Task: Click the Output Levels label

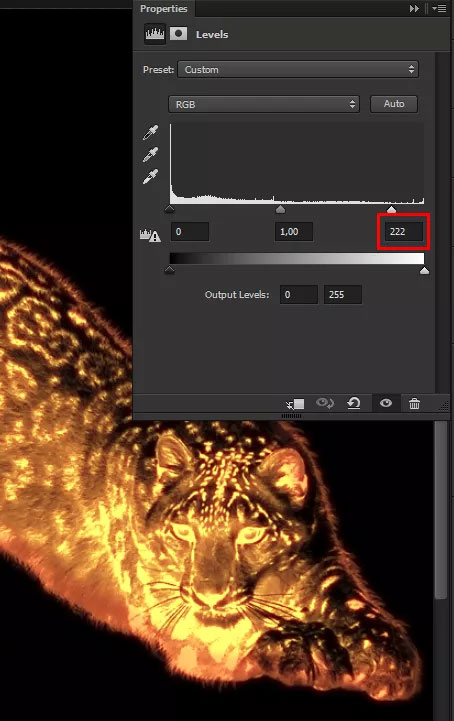Action: tap(237, 294)
